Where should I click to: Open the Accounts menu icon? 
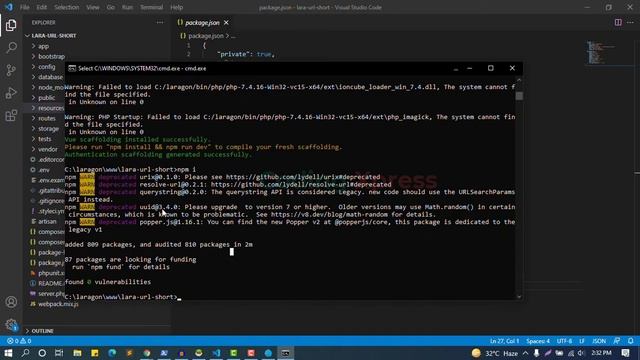tap(11, 302)
